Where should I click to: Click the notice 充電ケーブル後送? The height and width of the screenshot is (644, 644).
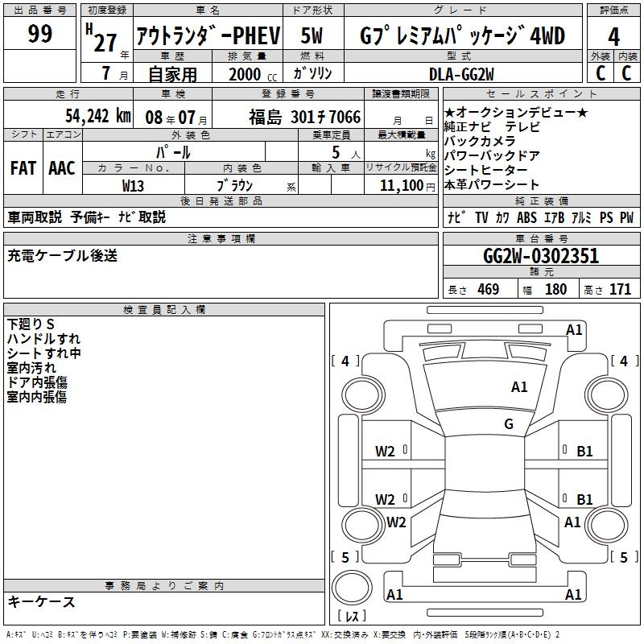pyautogui.click(x=63, y=255)
